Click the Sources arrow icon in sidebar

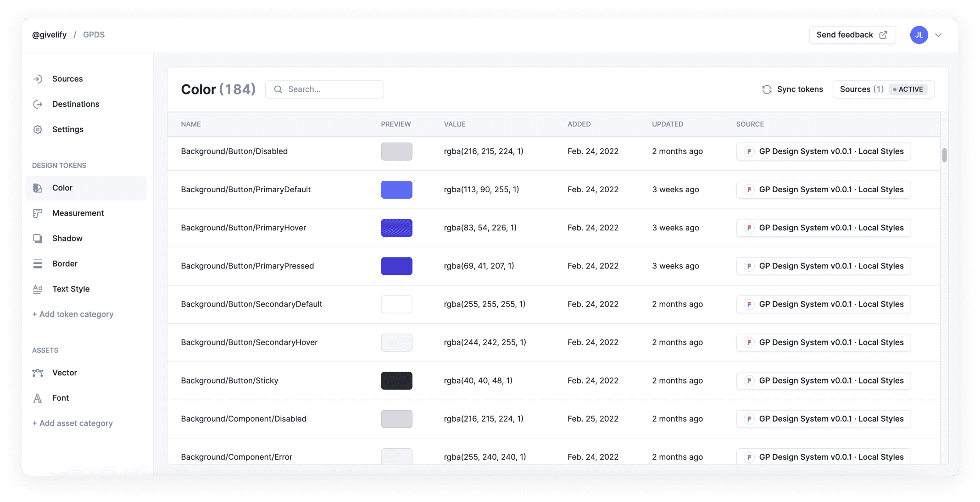pos(38,79)
